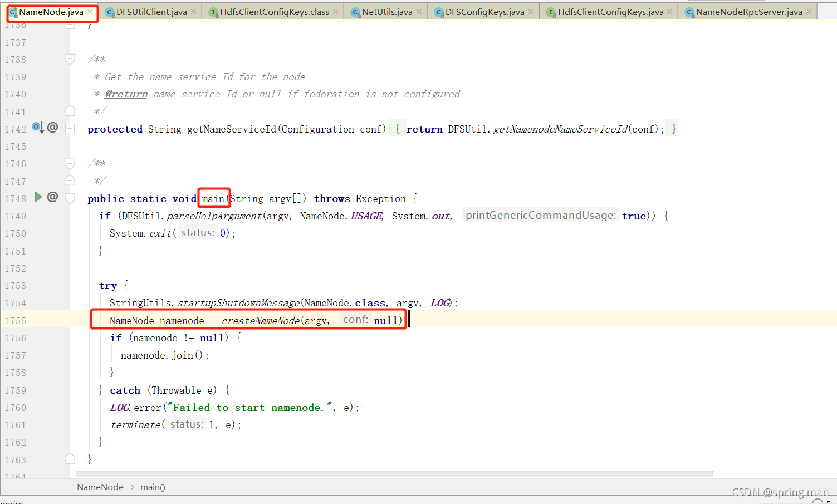Click the override marker icon at line 1742
This screenshot has height=504, width=837.
coord(37,128)
